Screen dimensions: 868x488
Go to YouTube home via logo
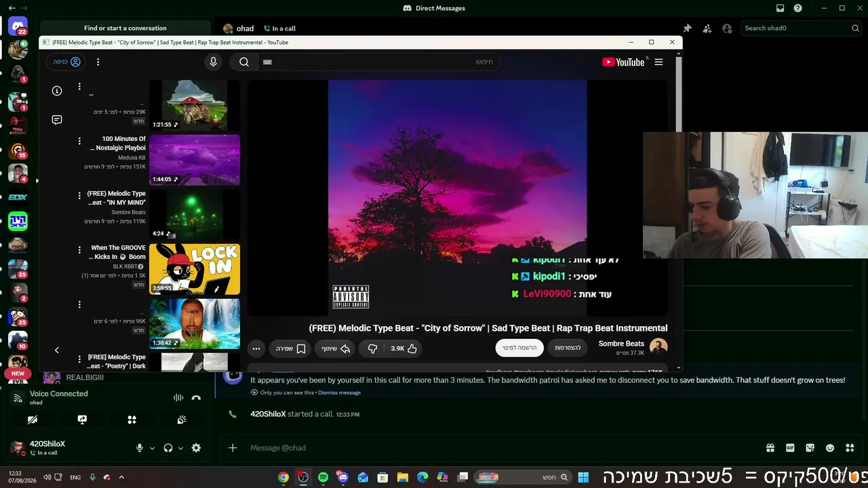click(624, 62)
